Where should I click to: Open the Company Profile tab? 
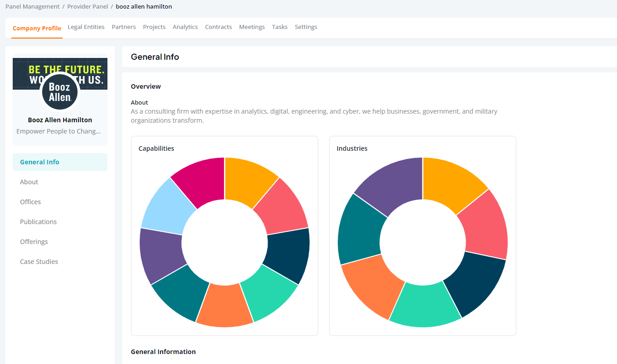pos(37,28)
